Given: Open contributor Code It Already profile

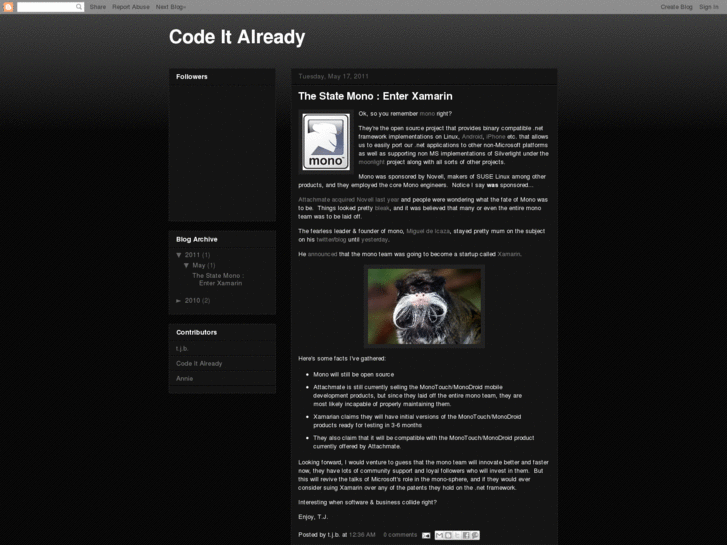Looking at the screenshot, I should (x=199, y=364).
